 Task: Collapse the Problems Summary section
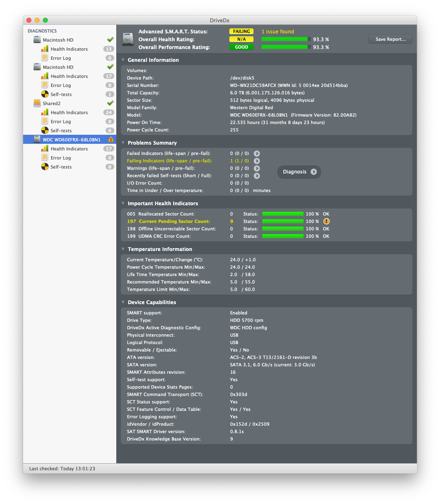point(122,143)
